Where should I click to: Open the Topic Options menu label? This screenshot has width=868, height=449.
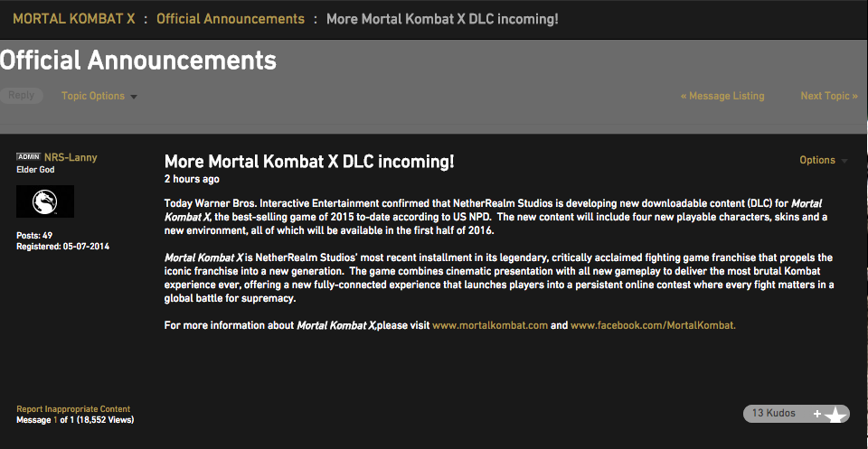(x=92, y=96)
